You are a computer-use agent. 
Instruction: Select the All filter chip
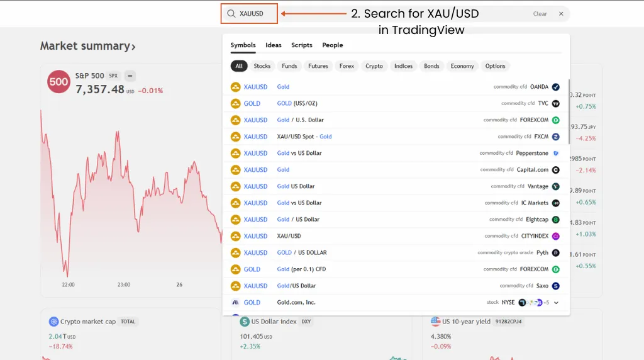[x=239, y=65]
